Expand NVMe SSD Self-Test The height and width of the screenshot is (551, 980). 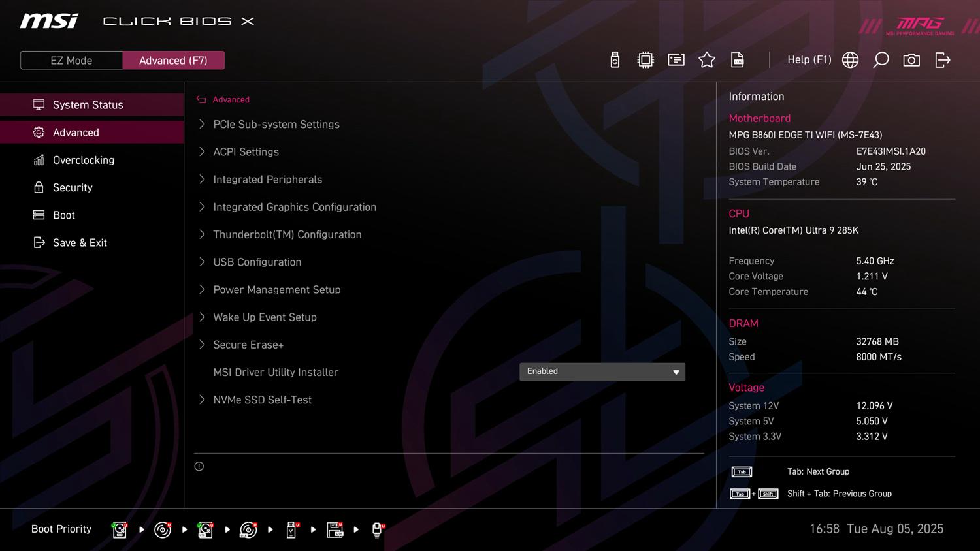(x=262, y=400)
